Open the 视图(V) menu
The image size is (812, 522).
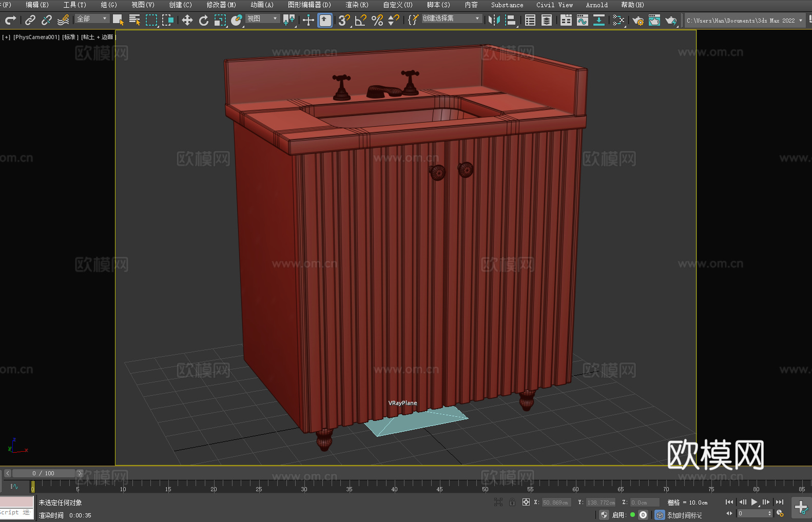(143, 5)
